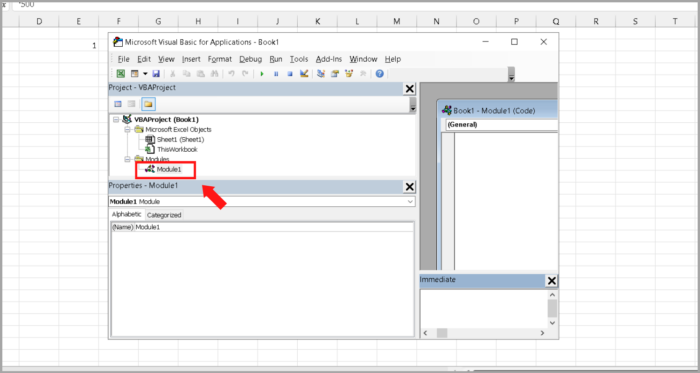
Task: Open the File menu
Action: click(x=123, y=59)
